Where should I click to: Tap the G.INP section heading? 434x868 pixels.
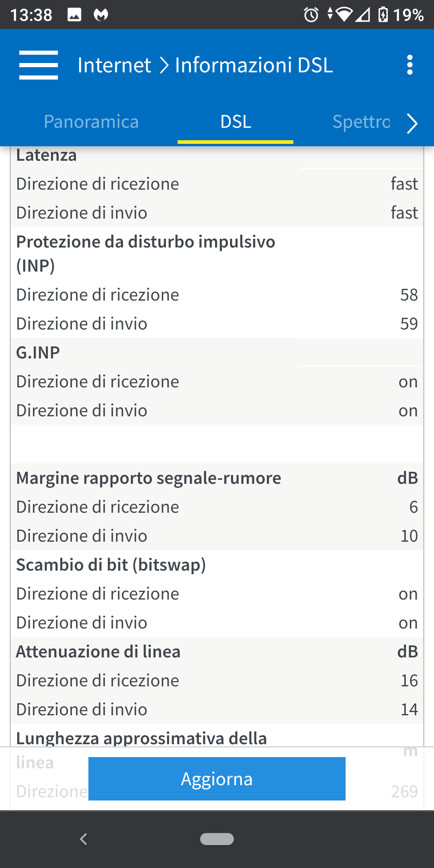tap(38, 352)
